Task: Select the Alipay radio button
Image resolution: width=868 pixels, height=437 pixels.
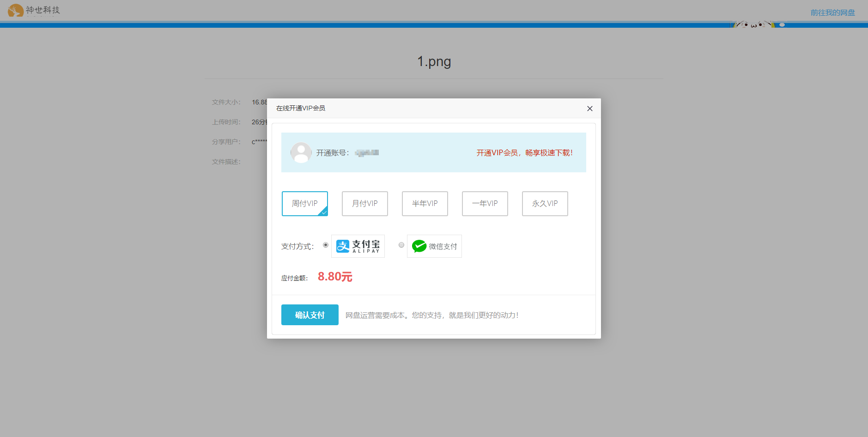Action: click(x=326, y=245)
